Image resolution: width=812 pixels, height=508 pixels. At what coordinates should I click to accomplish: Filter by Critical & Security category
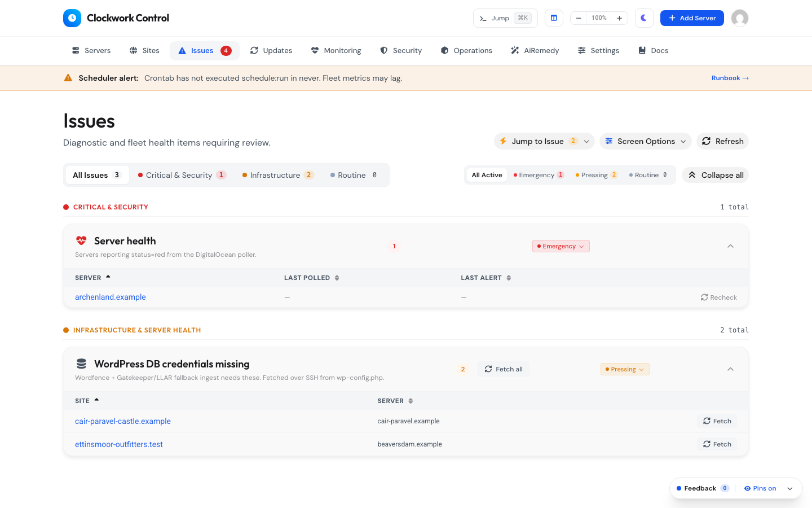(x=182, y=175)
